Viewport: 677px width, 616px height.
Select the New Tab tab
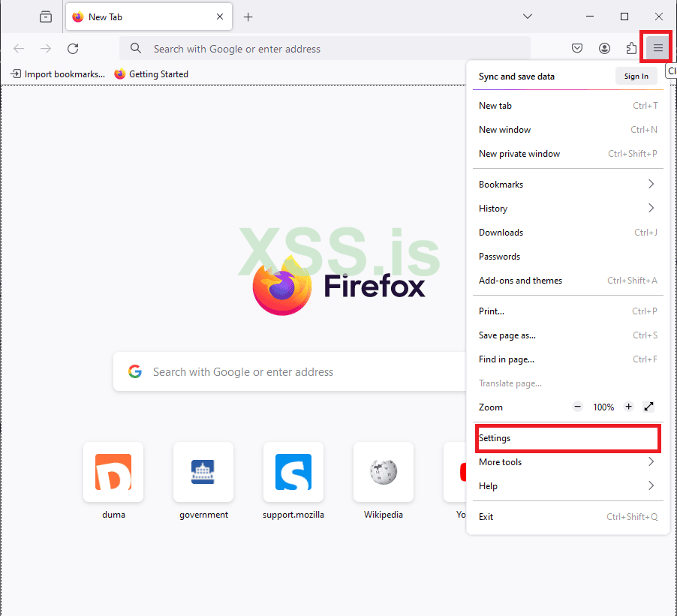(x=149, y=17)
